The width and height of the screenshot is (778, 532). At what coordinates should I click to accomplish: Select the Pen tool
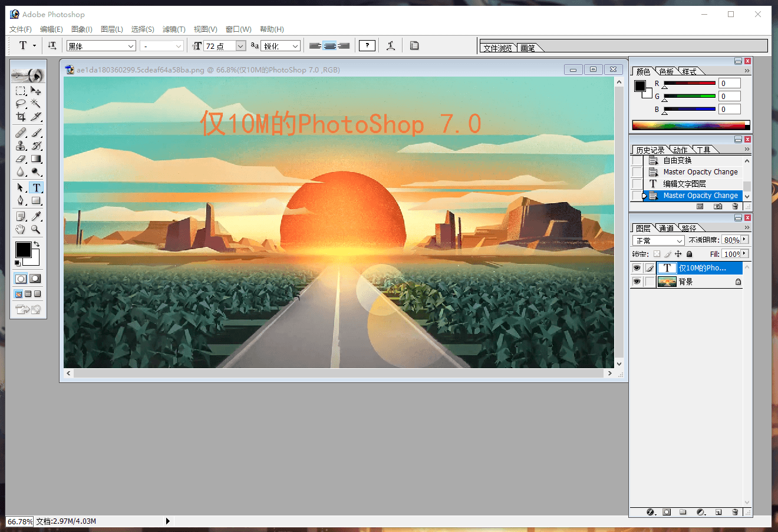21,200
